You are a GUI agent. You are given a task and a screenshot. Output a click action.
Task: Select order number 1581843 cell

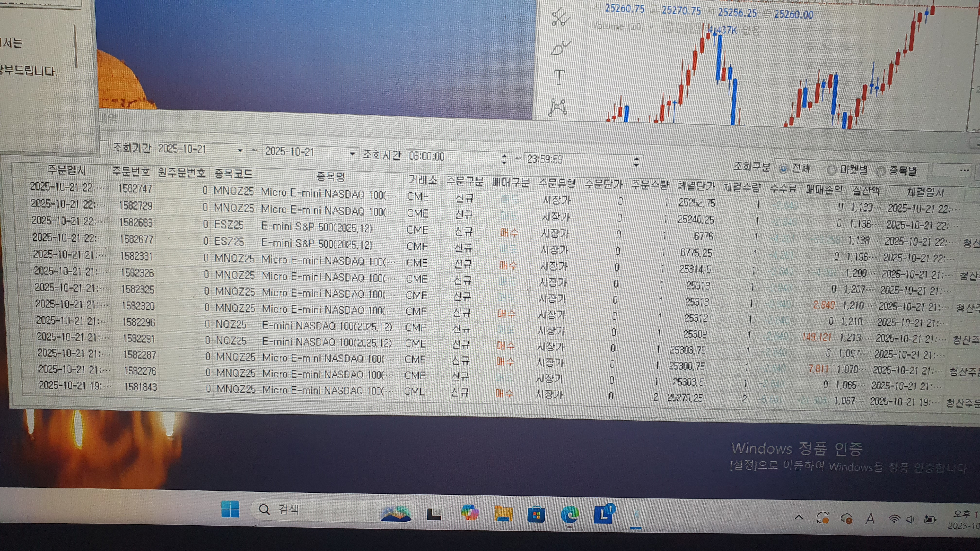140,387
